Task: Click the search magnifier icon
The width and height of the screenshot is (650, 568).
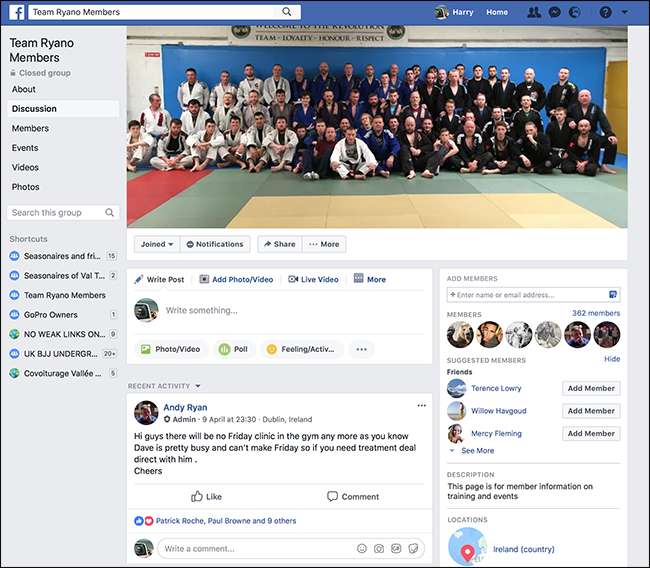Action: (x=286, y=12)
